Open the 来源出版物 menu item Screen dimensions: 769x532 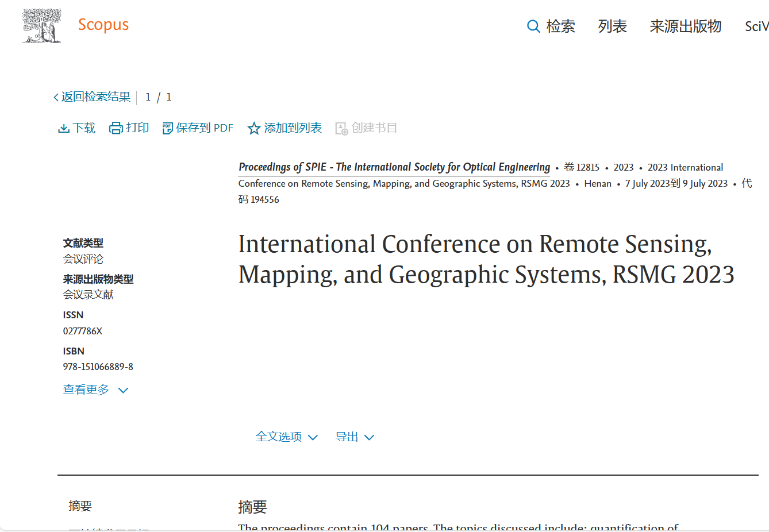click(x=685, y=26)
